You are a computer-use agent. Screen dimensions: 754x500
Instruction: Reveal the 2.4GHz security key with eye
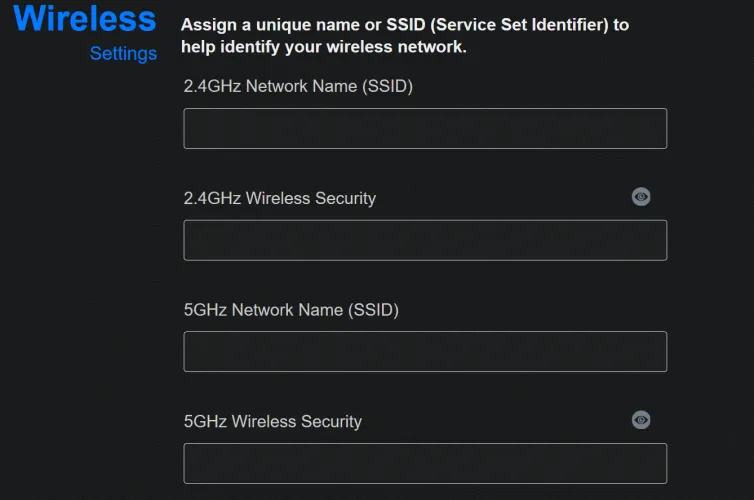(641, 197)
